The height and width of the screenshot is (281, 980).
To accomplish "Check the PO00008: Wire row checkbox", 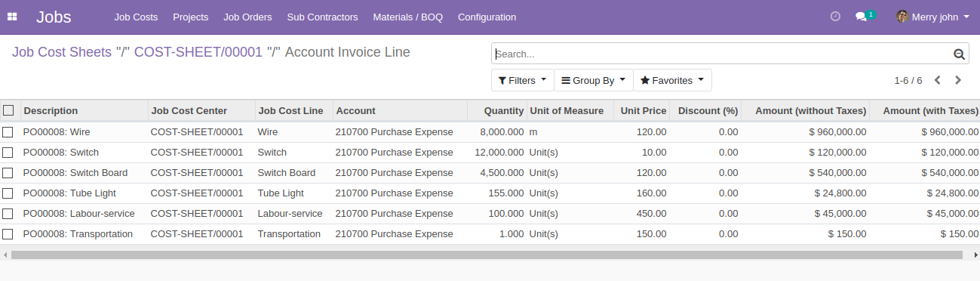I will (8, 132).
